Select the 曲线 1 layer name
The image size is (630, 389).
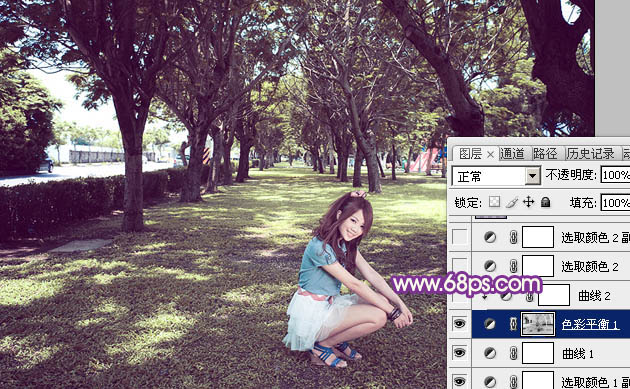[578, 354]
